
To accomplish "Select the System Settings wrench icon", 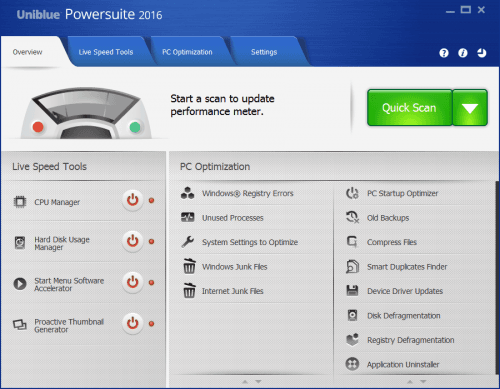I will coord(188,242).
